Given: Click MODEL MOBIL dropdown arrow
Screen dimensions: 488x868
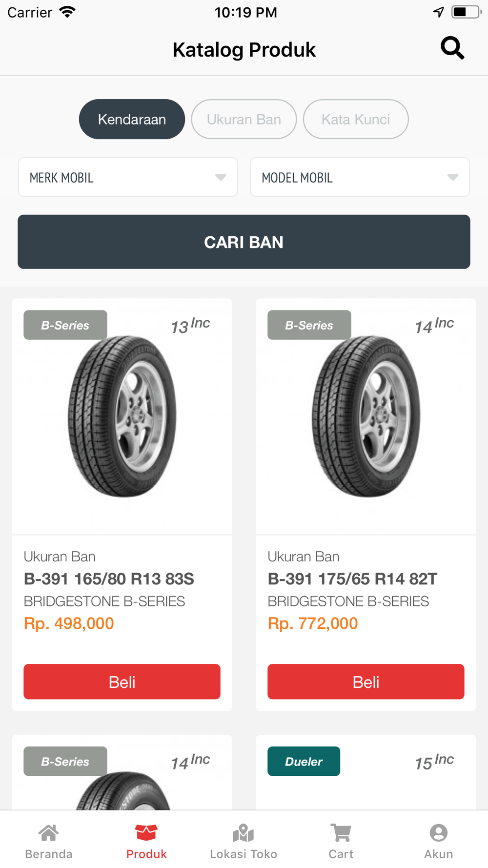Looking at the screenshot, I should point(453,177).
